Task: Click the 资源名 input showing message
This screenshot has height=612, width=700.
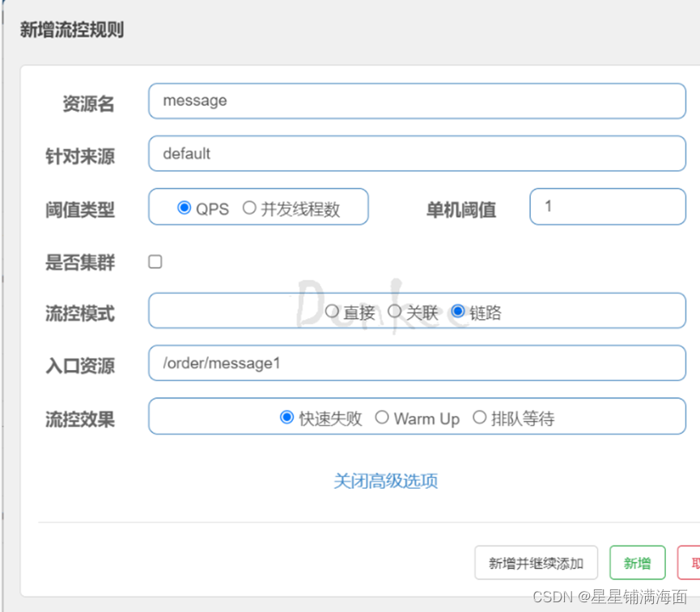Action: click(417, 100)
